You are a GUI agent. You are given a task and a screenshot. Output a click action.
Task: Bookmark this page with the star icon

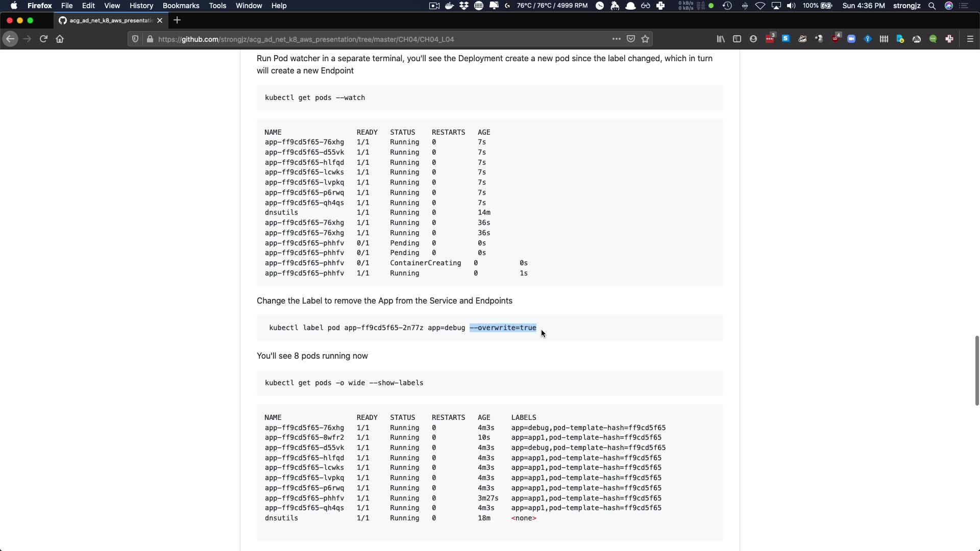(x=645, y=39)
